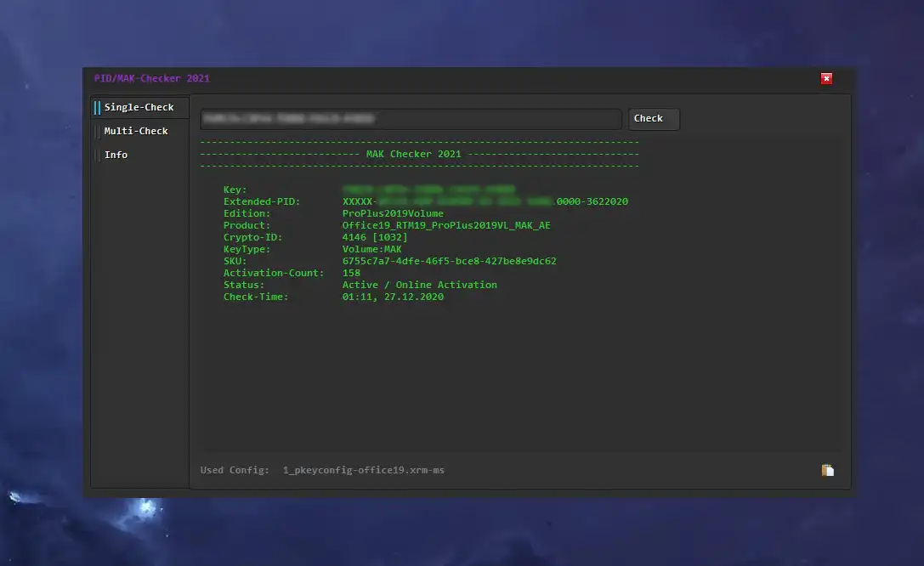This screenshot has width=924, height=566.
Task: Click the Used Config label
Action: (235, 470)
